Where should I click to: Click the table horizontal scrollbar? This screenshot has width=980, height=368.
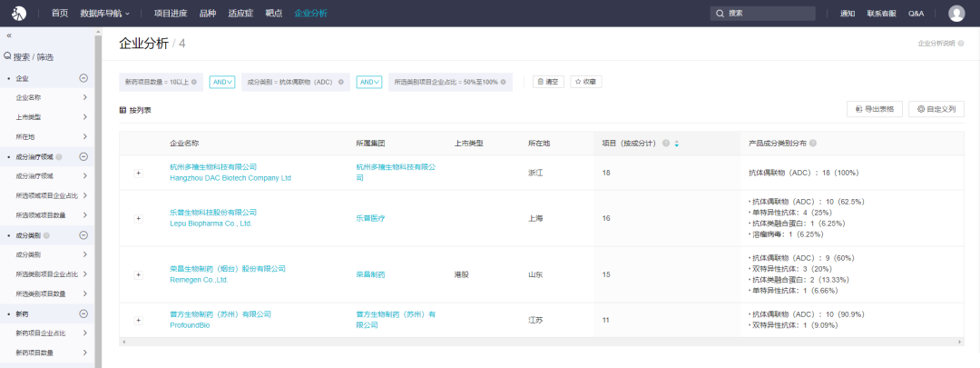click(x=542, y=342)
